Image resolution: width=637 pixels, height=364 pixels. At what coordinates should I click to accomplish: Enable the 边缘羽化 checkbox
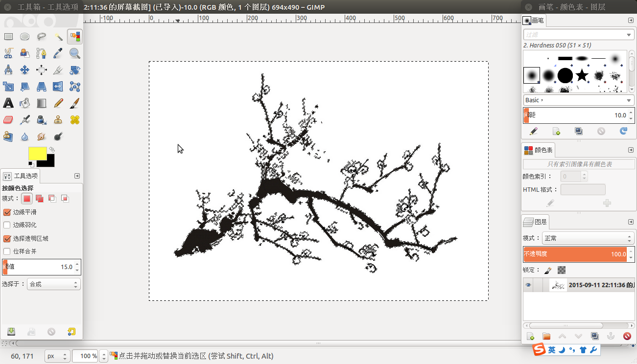(x=7, y=225)
